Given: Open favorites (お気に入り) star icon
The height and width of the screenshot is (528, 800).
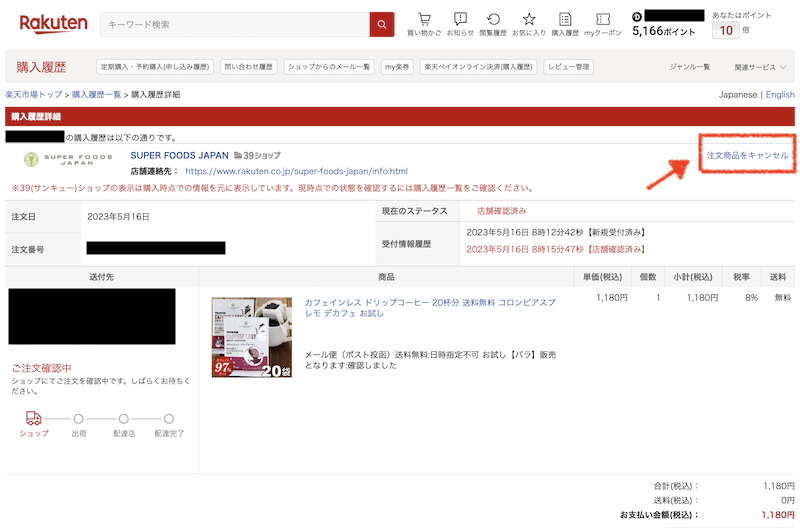Looking at the screenshot, I should pos(529,24).
